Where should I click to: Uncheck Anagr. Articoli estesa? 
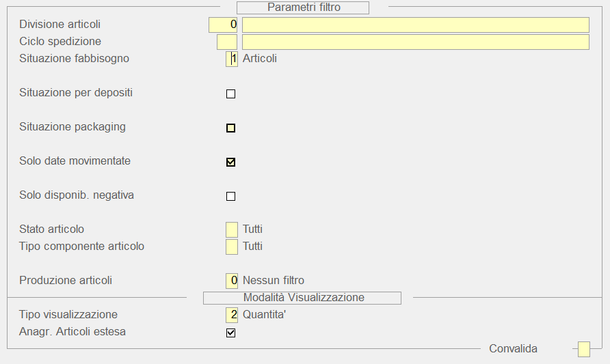(230, 333)
